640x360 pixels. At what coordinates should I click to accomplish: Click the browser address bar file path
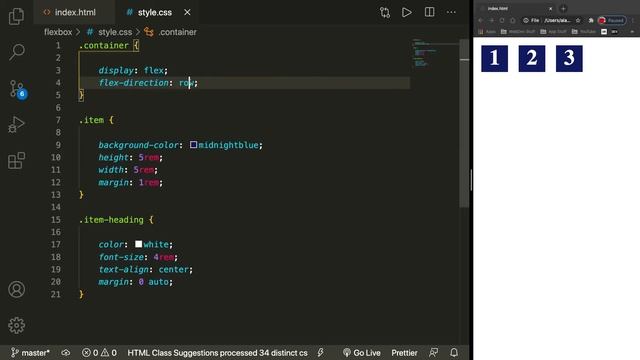click(x=558, y=20)
